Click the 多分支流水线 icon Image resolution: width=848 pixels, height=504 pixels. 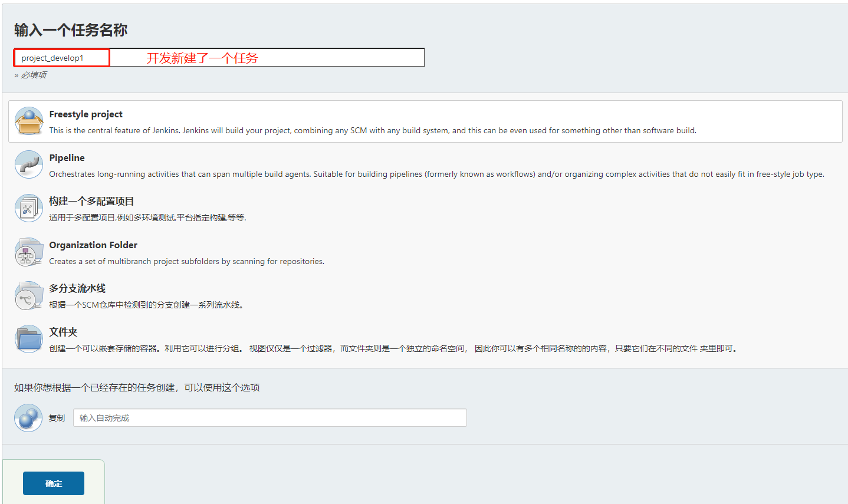coord(28,295)
